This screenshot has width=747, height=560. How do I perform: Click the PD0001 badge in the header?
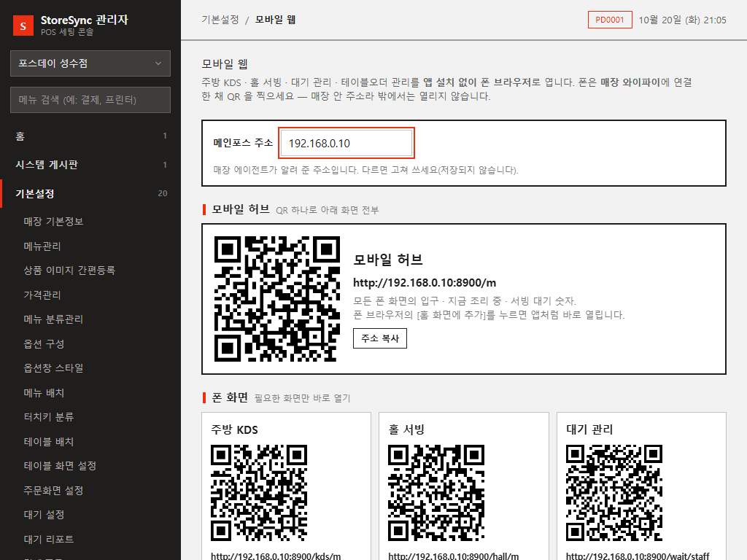[x=610, y=20]
